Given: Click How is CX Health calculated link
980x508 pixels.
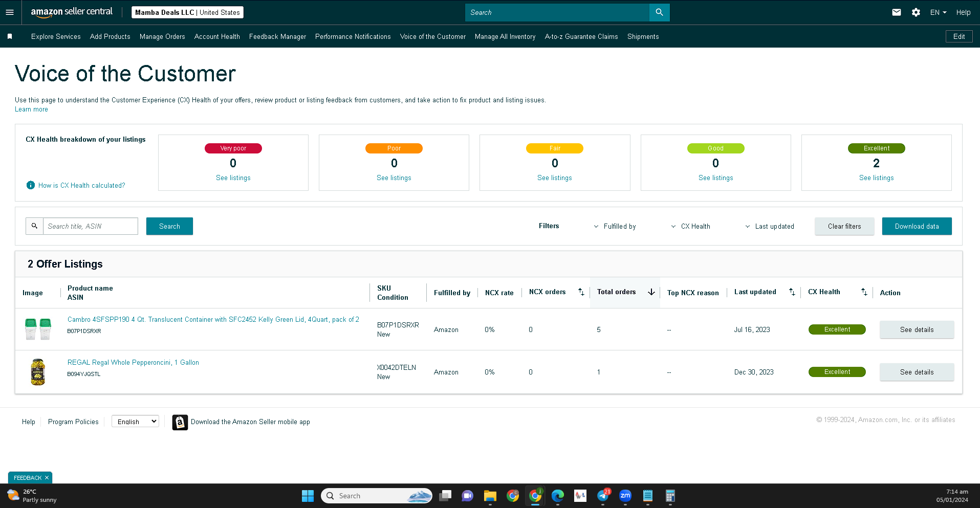Looking at the screenshot, I should click(81, 185).
